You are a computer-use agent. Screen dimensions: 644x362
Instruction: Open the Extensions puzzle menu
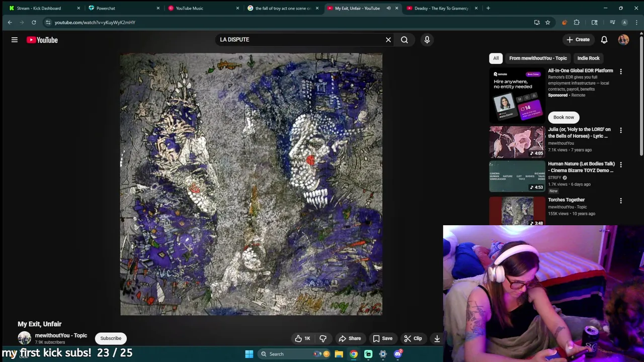(577, 22)
